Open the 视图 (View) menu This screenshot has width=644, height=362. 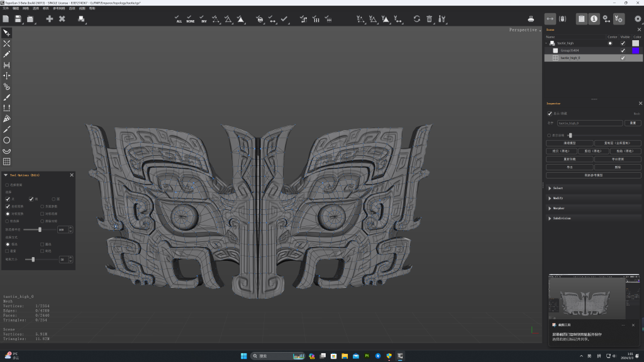(x=82, y=8)
